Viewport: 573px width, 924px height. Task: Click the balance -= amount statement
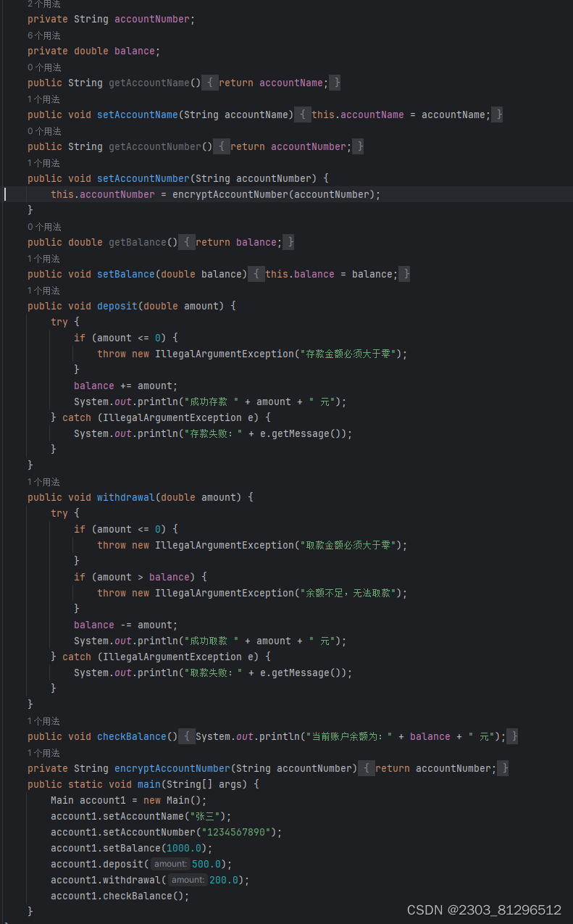[x=125, y=625]
